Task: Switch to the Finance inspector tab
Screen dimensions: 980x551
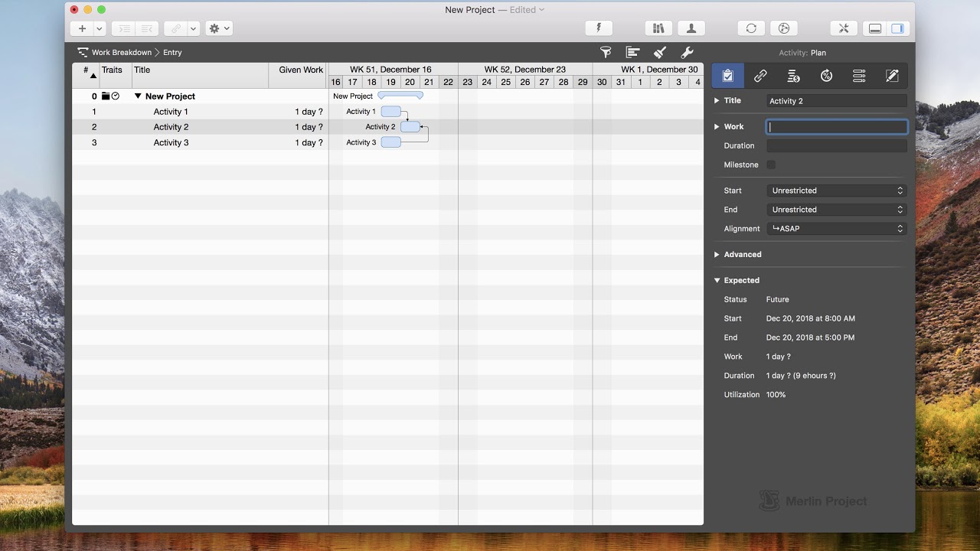Action: [x=793, y=76]
